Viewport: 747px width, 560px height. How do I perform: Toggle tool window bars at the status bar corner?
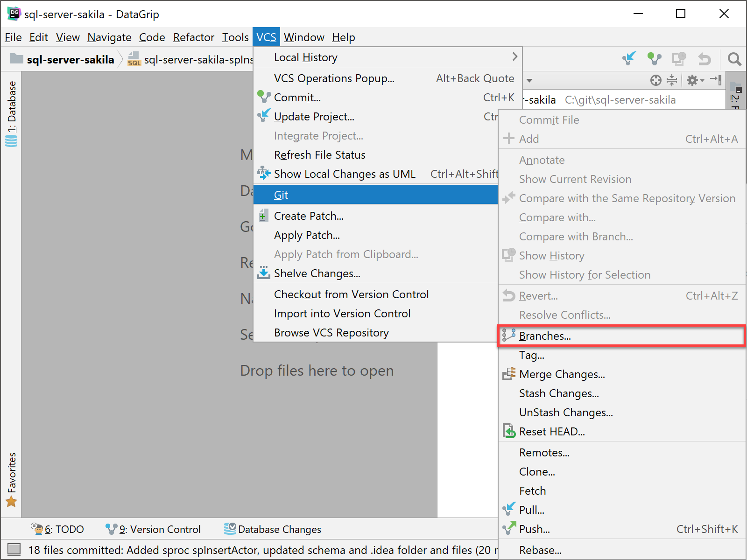pyautogui.click(x=14, y=550)
